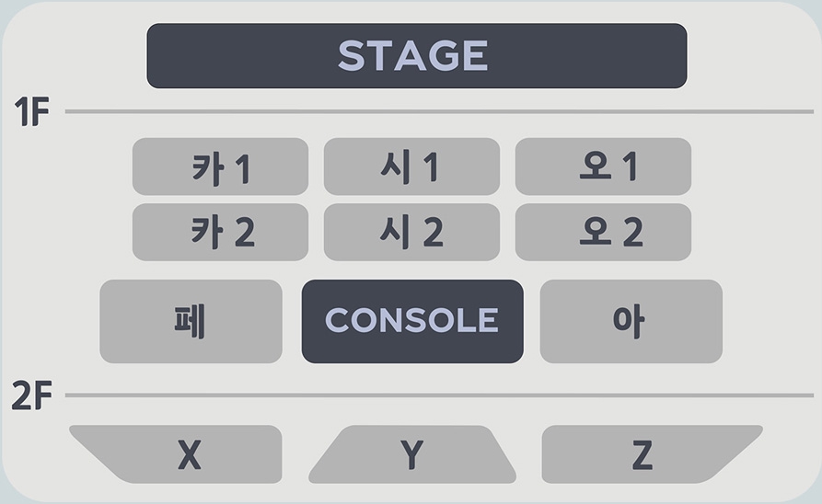822x504 pixels.
Task: Select the block right of CONSOLE
Action: click(x=631, y=321)
